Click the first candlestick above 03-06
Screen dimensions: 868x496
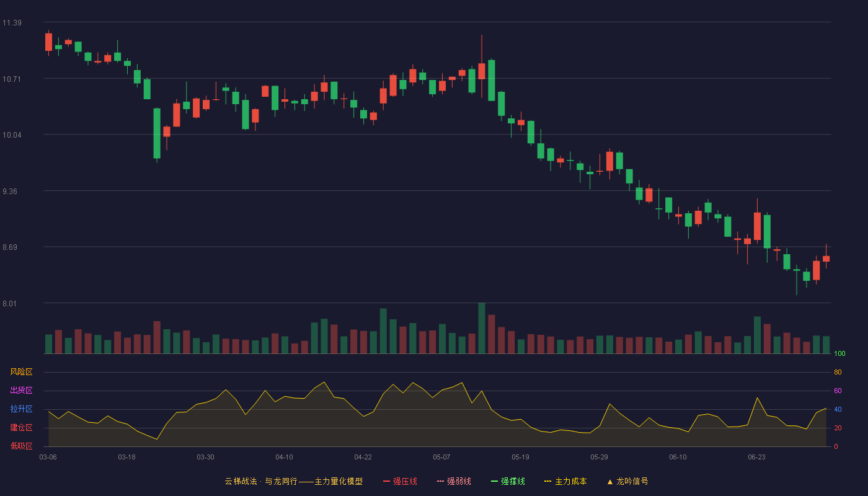pyautogui.click(x=48, y=42)
